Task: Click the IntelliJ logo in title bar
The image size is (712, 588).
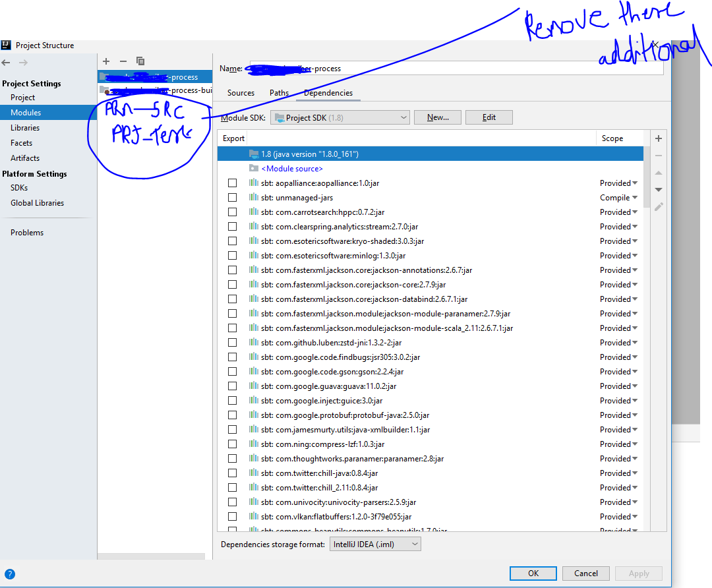Action: pyautogui.click(x=6, y=45)
